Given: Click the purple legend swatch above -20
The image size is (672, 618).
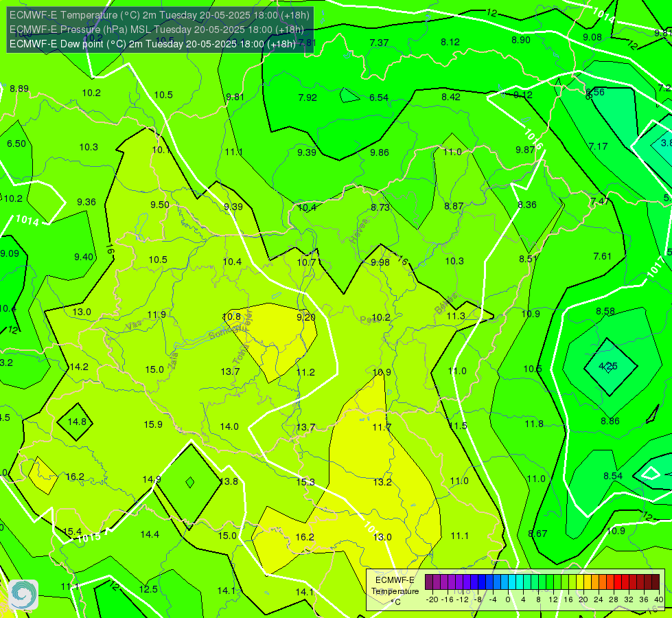Looking at the screenshot, I should (429, 582).
